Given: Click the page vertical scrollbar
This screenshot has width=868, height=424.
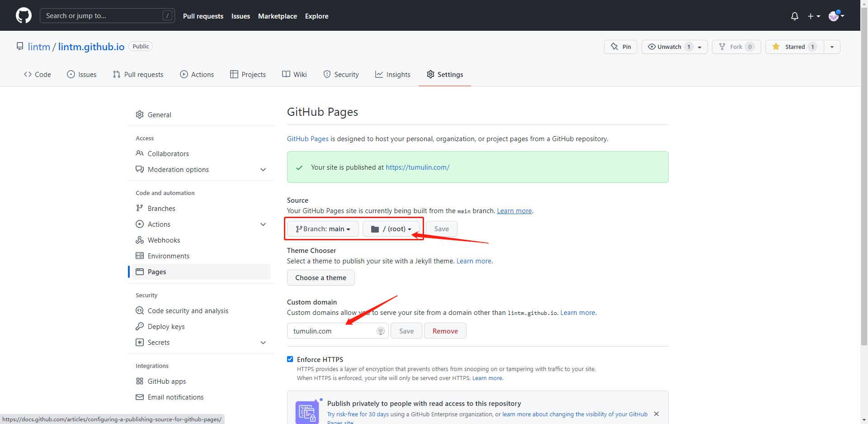Looking at the screenshot, I should click(x=864, y=176).
